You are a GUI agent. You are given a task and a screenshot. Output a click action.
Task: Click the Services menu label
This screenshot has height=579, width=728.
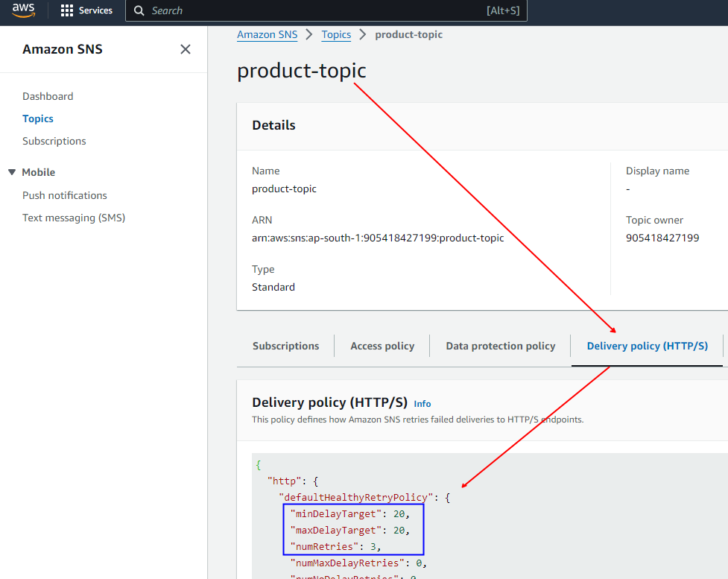pyautogui.click(x=95, y=11)
